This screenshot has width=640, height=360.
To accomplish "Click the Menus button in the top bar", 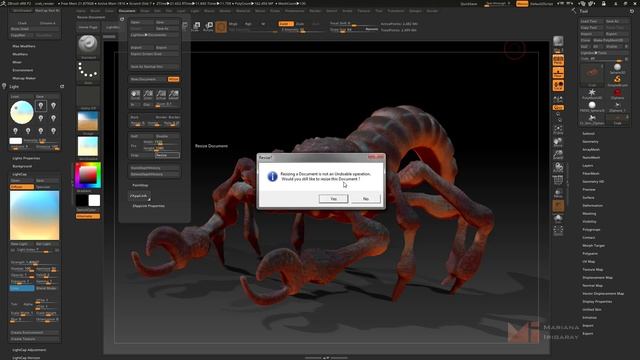I will [522, 4].
